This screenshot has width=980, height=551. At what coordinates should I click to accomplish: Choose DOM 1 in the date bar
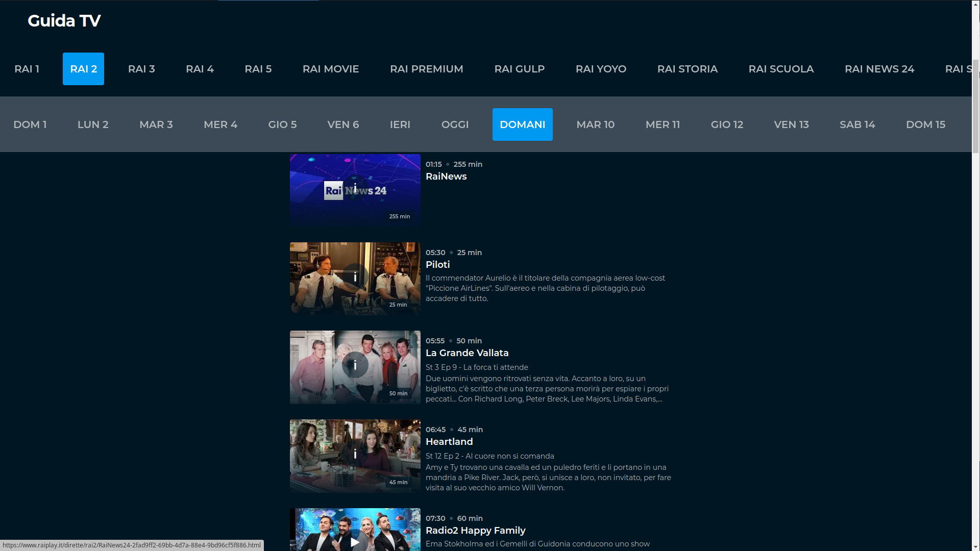pos(30,124)
